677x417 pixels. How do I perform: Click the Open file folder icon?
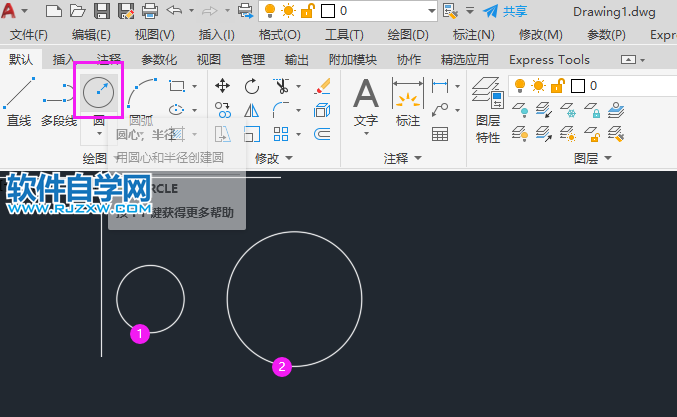click(x=77, y=11)
